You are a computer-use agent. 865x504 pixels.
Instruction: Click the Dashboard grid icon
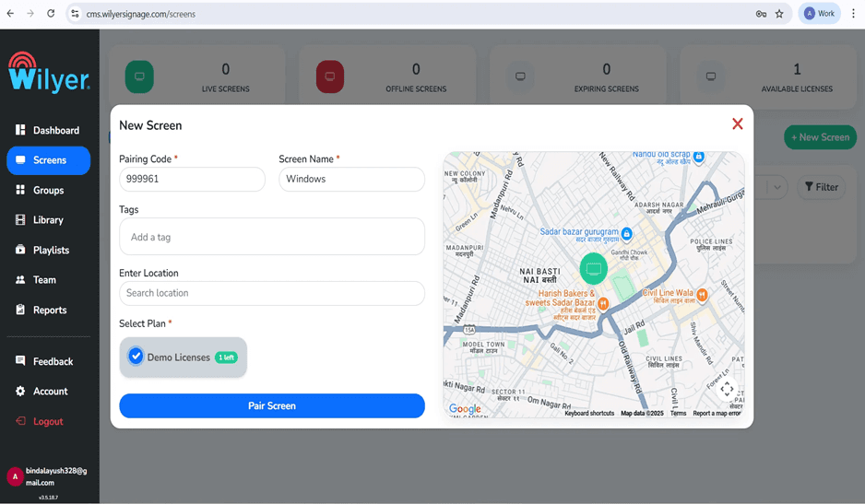point(20,130)
